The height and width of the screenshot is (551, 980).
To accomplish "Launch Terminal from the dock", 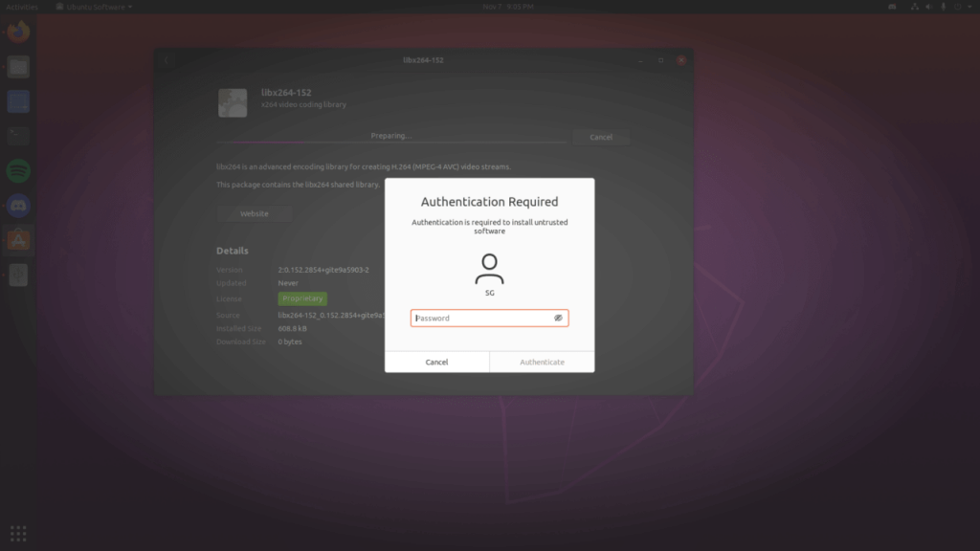I will [18, 136].
